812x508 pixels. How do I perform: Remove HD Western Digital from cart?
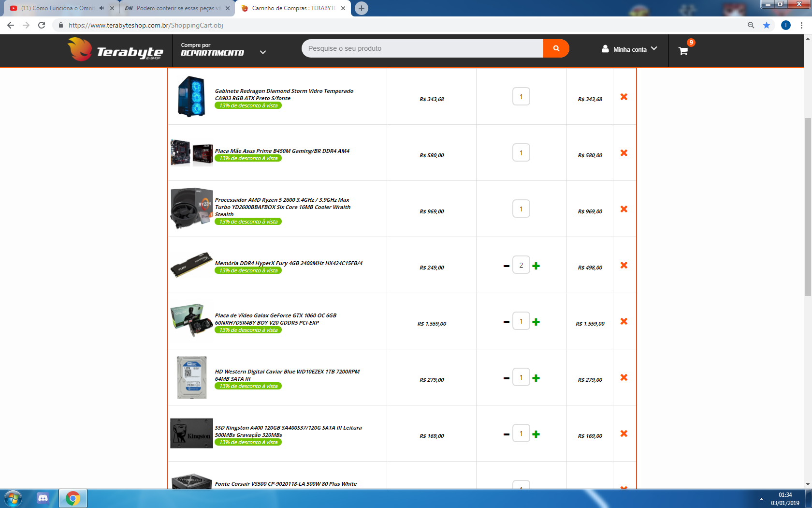point(624,377)
